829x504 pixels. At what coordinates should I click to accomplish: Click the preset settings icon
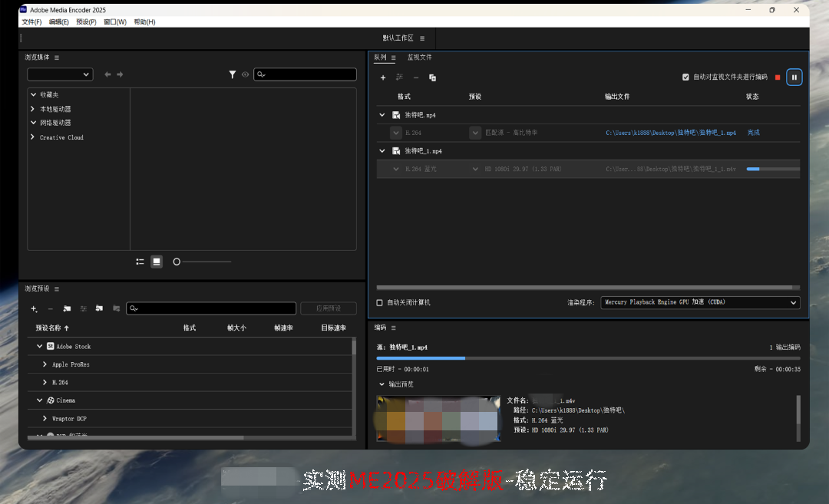[x=83, y=308]
